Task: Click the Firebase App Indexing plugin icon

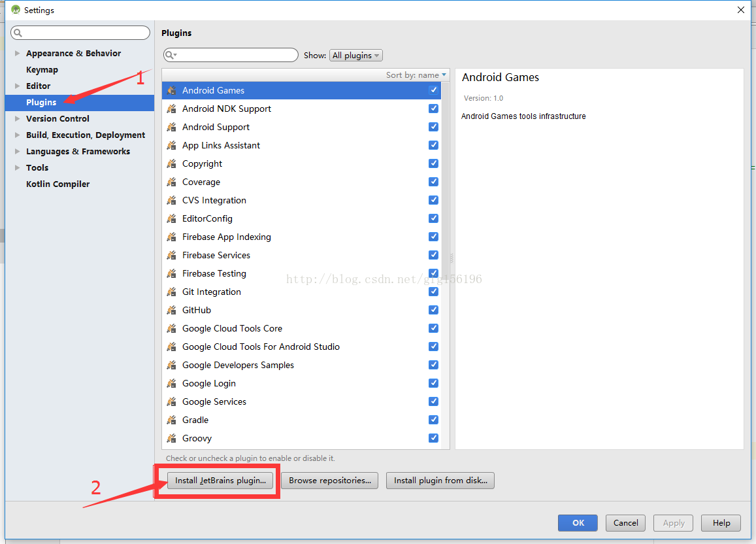Action: (171, 237)
